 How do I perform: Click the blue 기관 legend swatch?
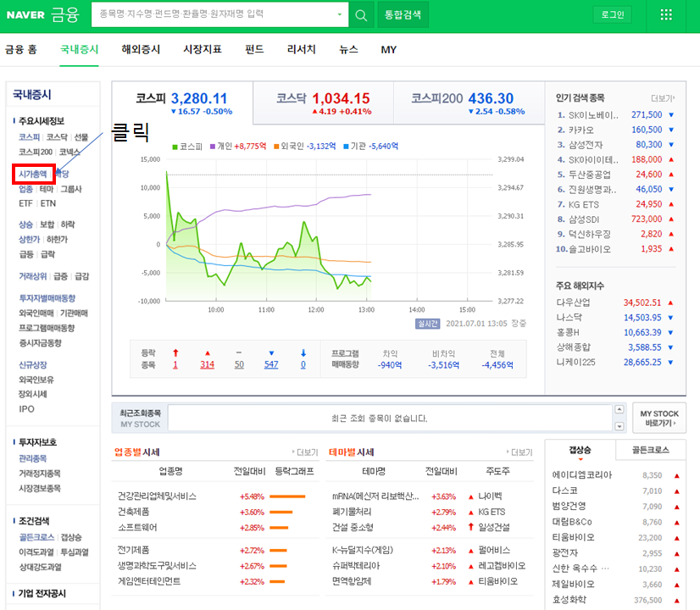(x=346, y=147)
